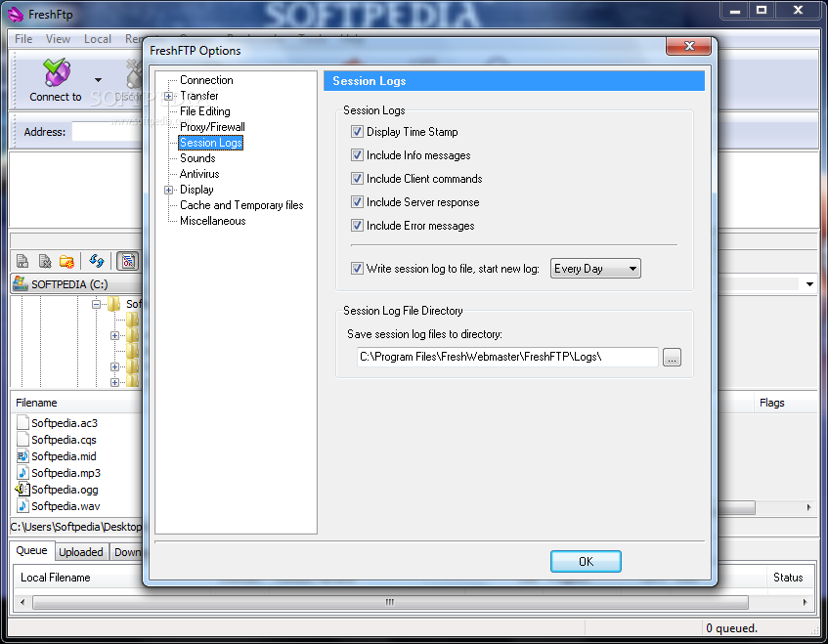Viewport: 828px width, 644px height.
Task: Minimize the FreshFtp main window
Action: point(734,10)
